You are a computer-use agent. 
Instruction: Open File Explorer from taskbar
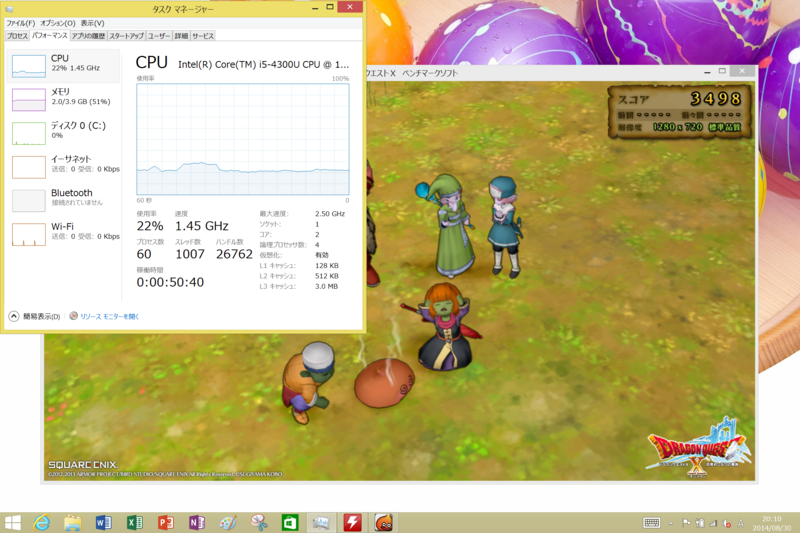coord(72,523)
